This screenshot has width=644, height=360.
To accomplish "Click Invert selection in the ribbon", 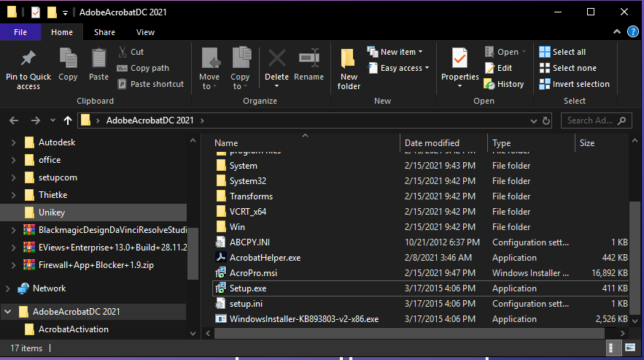I will point(574,84).
